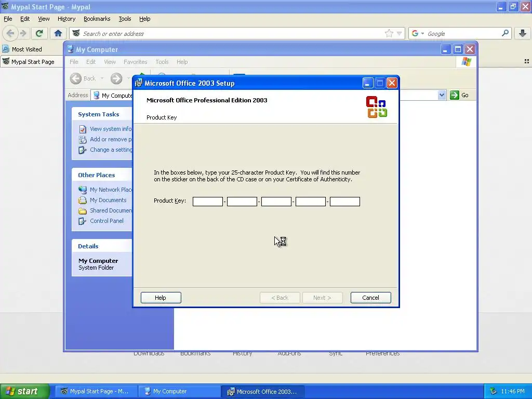Click the Office 2003 logo icon
Image resolution: width=532 pixels, height=399 pixels.
[377, 107]
